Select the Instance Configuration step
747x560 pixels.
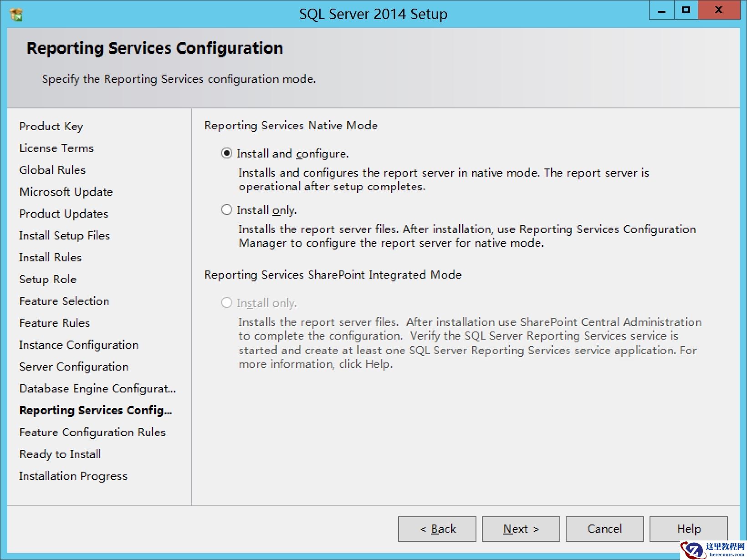(x=78, y=345)
